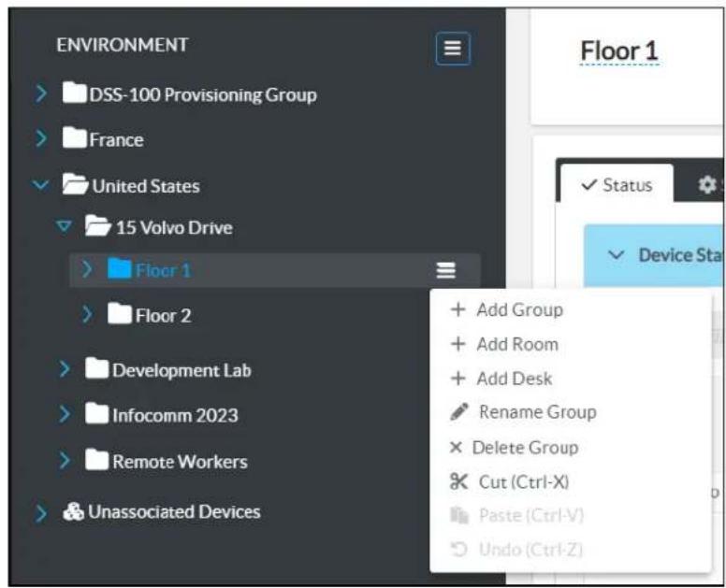This screenshot has width=726, height=588.
Task: Expand the France tree node
Action: point(41,138)
